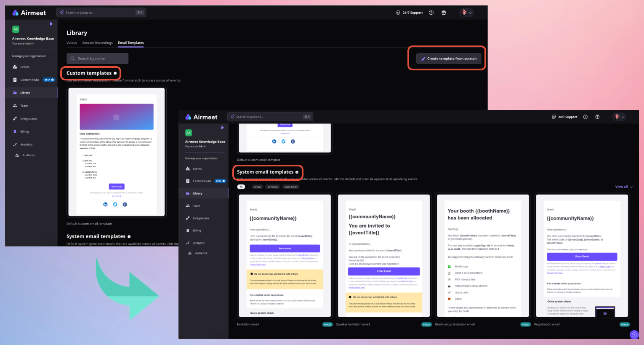This screenshot has width=644, height=345.
Task: Show System email templates info icon, front window
Action: (x=297, y=172)
